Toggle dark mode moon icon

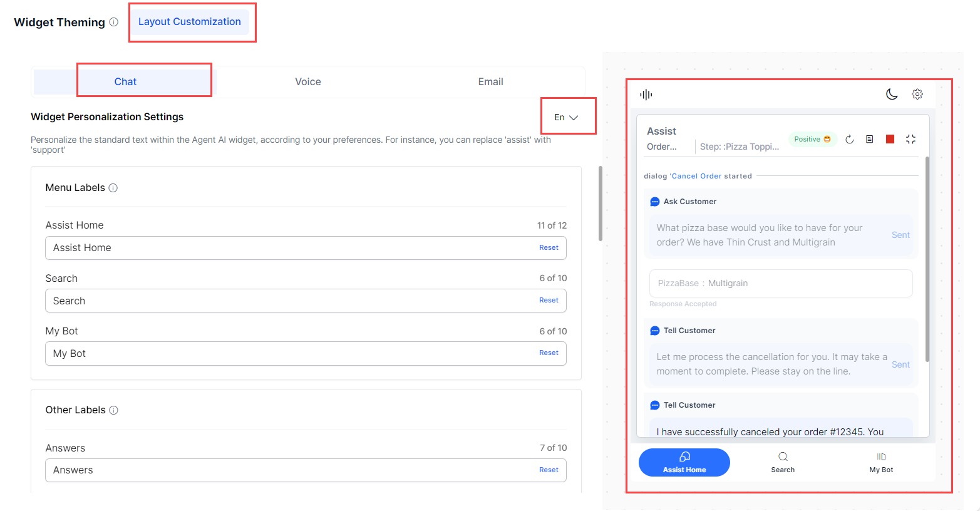(892, 94)
